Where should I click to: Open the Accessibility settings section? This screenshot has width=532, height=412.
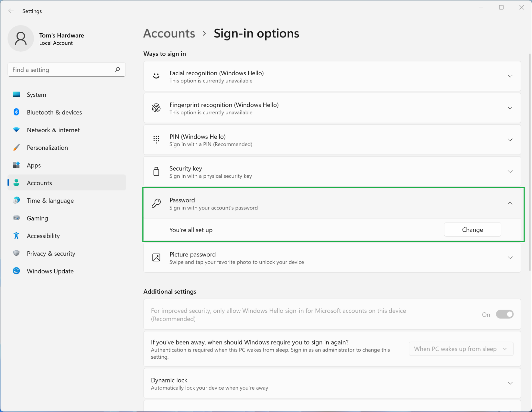click(x=43, y=236)
